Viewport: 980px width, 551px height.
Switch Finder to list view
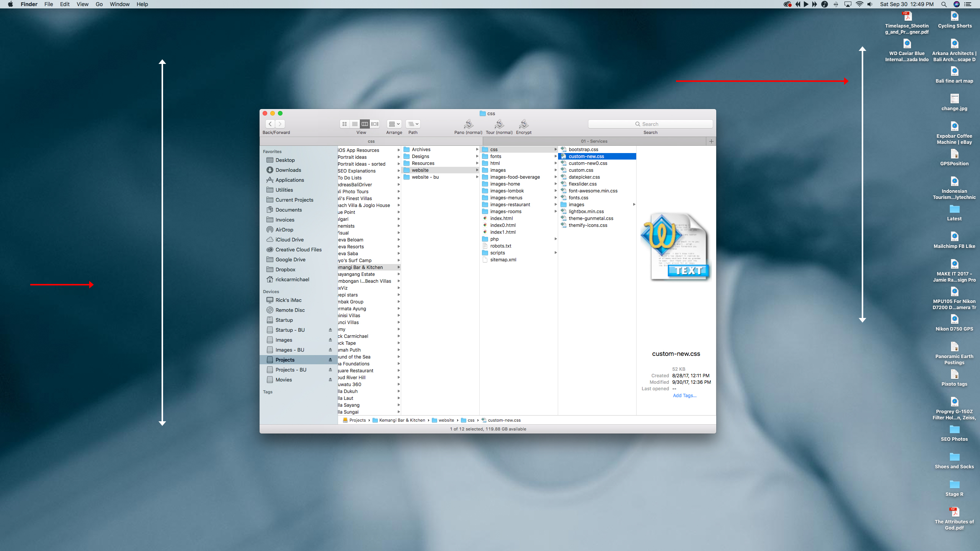click(355, 124)
